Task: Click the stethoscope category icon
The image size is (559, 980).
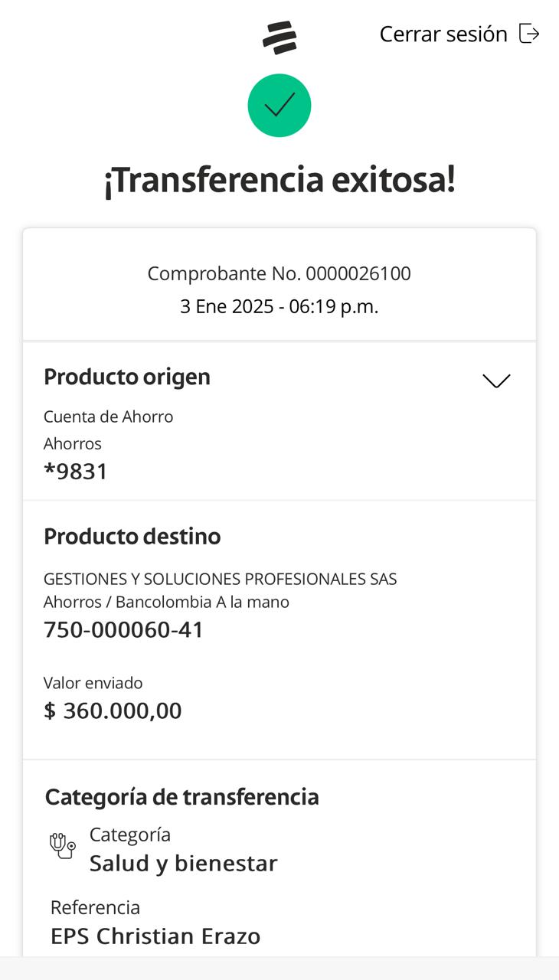Action: click(63, 845)
